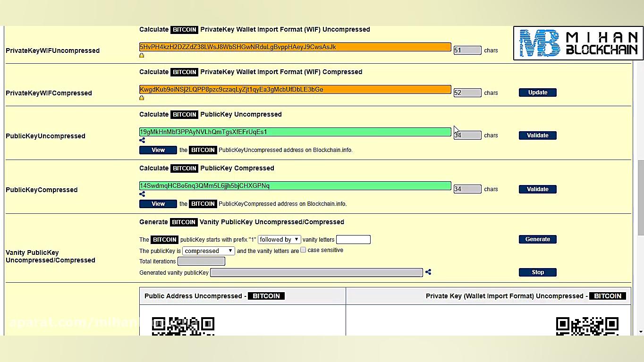644x362 pixels.
Task: Click the 51 chars count box
Action: coord(467,51)
